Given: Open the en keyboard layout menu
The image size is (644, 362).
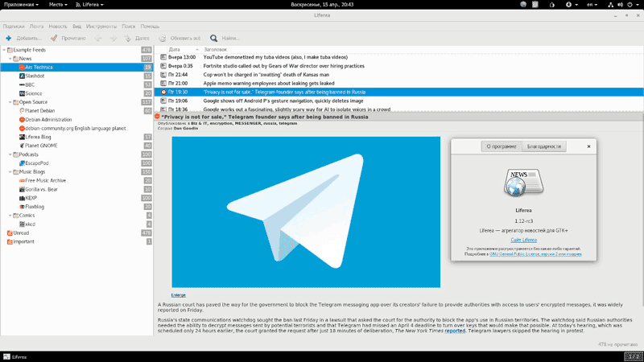Looking at the screenshot, I should pyautogui.click(x=592, y=5).
